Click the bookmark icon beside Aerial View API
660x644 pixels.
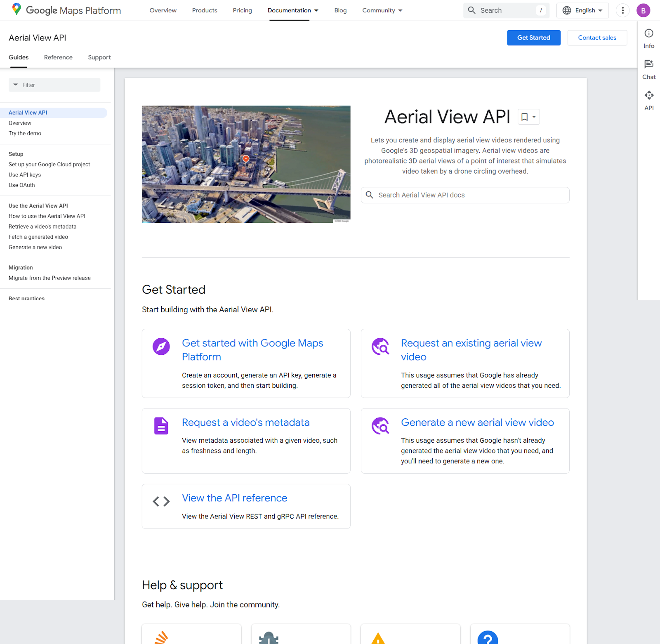(x=524, y=117)
